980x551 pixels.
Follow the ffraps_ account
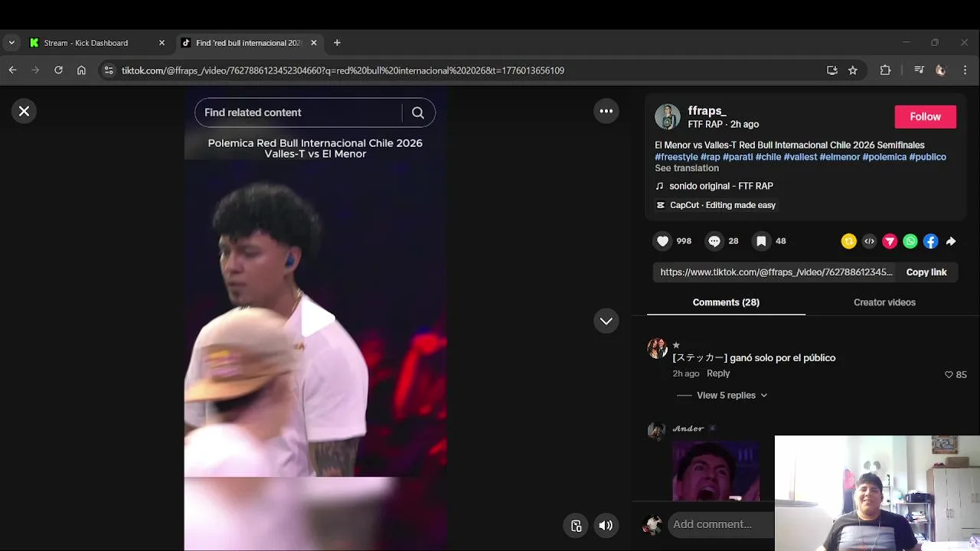[925, 117]
